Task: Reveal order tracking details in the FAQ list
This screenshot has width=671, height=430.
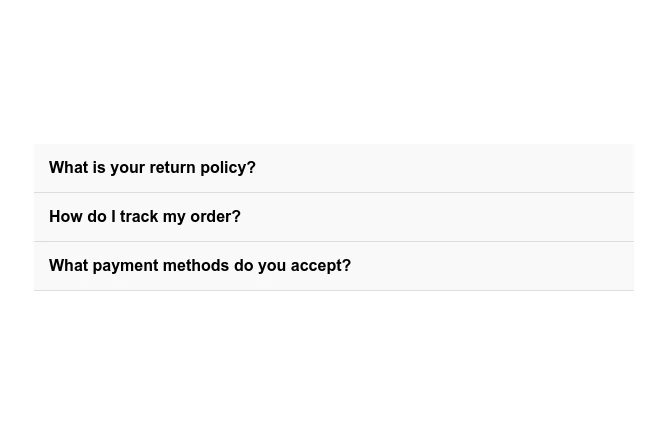Action: [x=145, y=217]
